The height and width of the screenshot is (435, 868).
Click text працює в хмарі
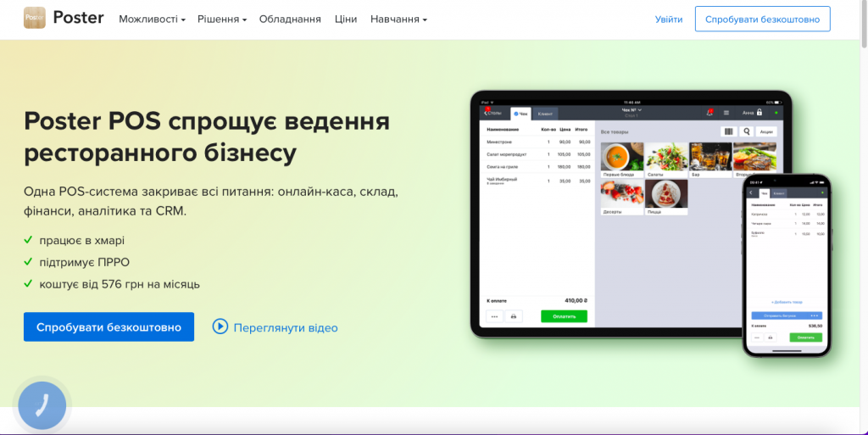pos(82,240)
